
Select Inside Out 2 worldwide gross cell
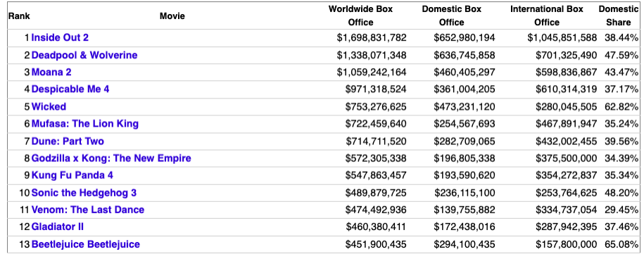[372, 38]
